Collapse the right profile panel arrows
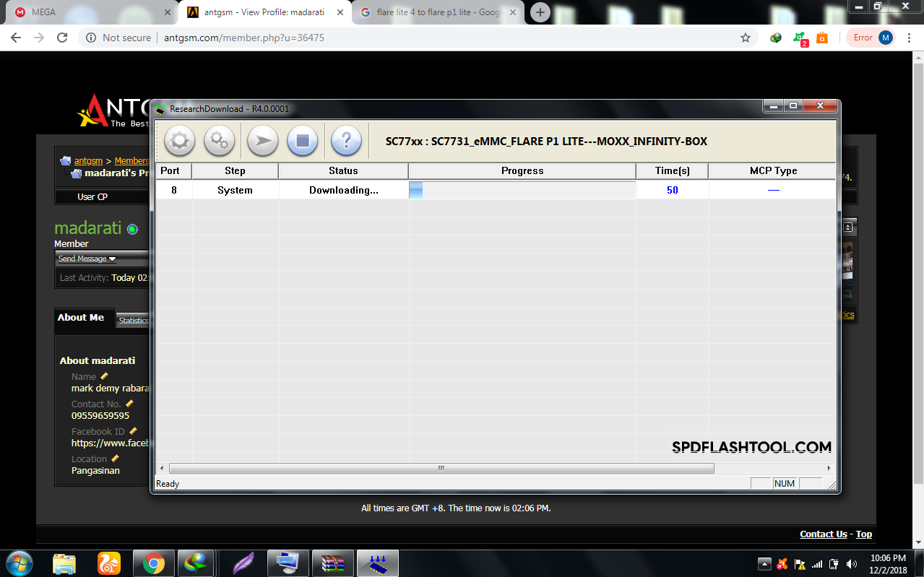Screen dimensions: 924x577 [848, 227]
